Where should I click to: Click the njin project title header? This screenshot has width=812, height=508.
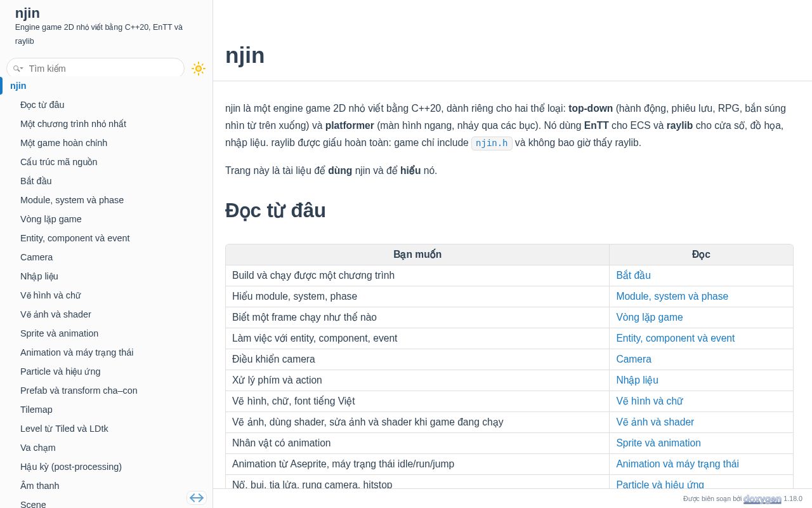click(27, 13)
